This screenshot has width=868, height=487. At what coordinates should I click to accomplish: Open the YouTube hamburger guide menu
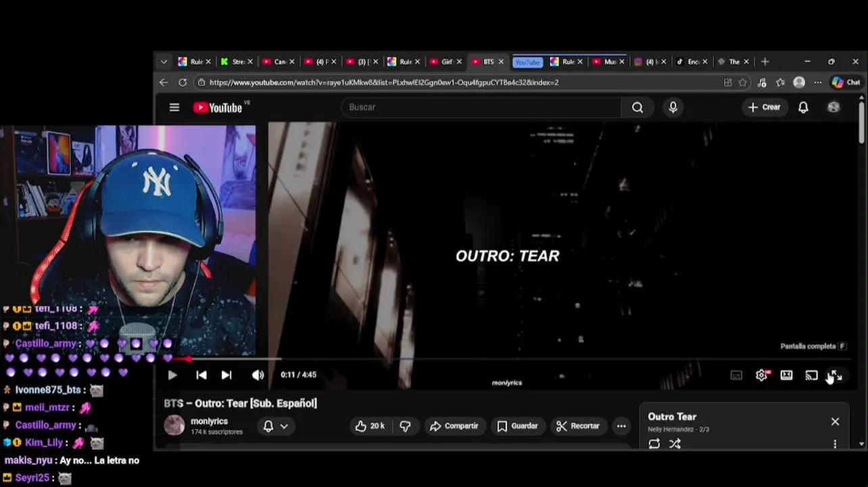[x=174, y=108]
